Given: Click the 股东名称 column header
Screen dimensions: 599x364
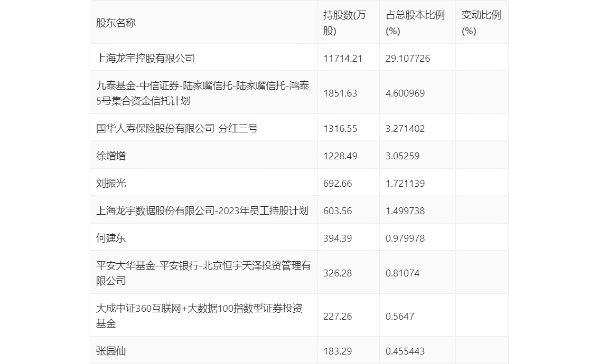Looking at the screenshot, I should 116,23.
